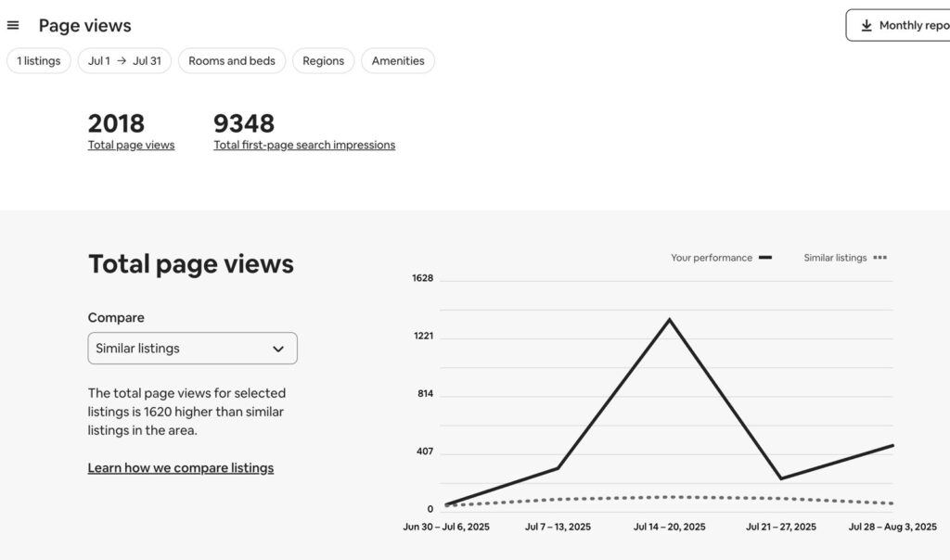Select the Regions filter chip
Viewport: 950px width, 560px height.
323,61
